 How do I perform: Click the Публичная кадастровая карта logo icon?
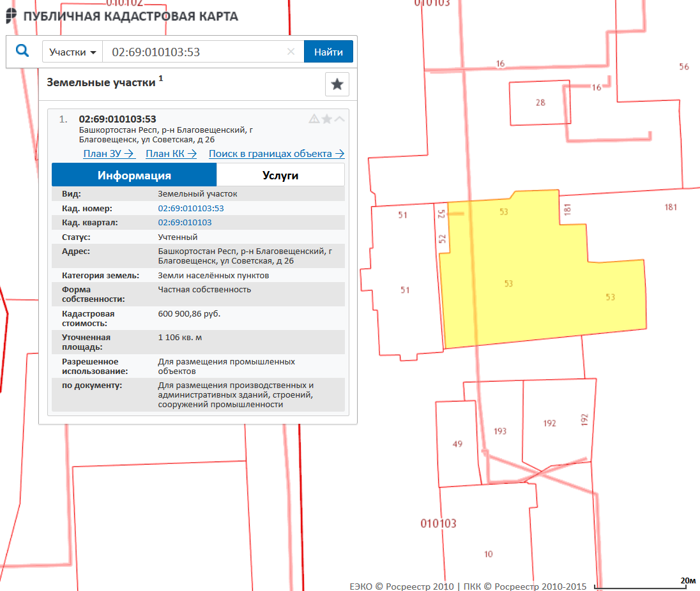[x=11, y=15]
